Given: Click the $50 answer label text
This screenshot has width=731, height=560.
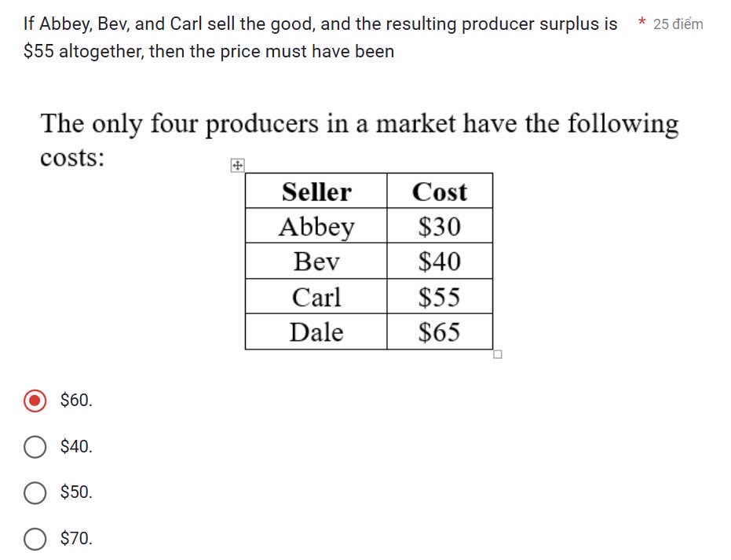Looking at the screenshot, I should pyautogui.click(x=75, y=492).
